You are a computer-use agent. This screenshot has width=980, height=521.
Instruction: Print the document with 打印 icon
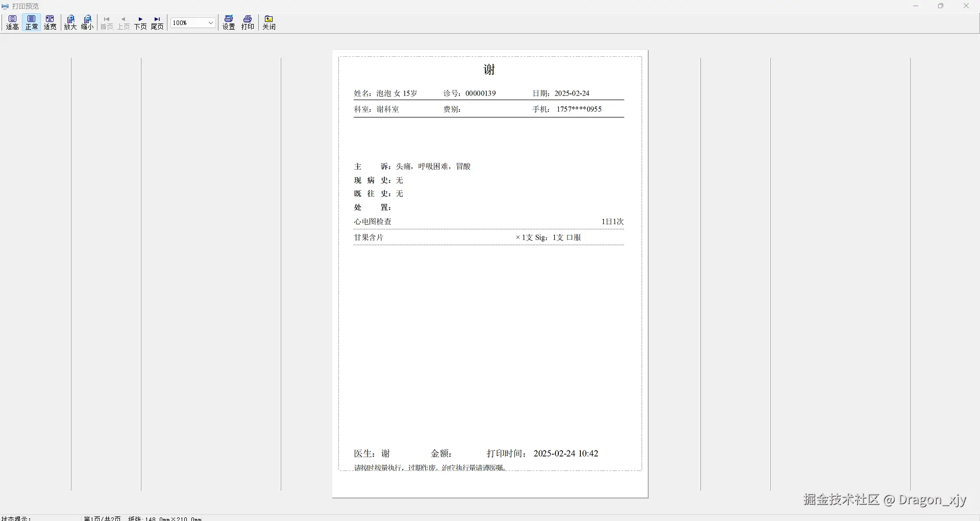click(248, 22)
